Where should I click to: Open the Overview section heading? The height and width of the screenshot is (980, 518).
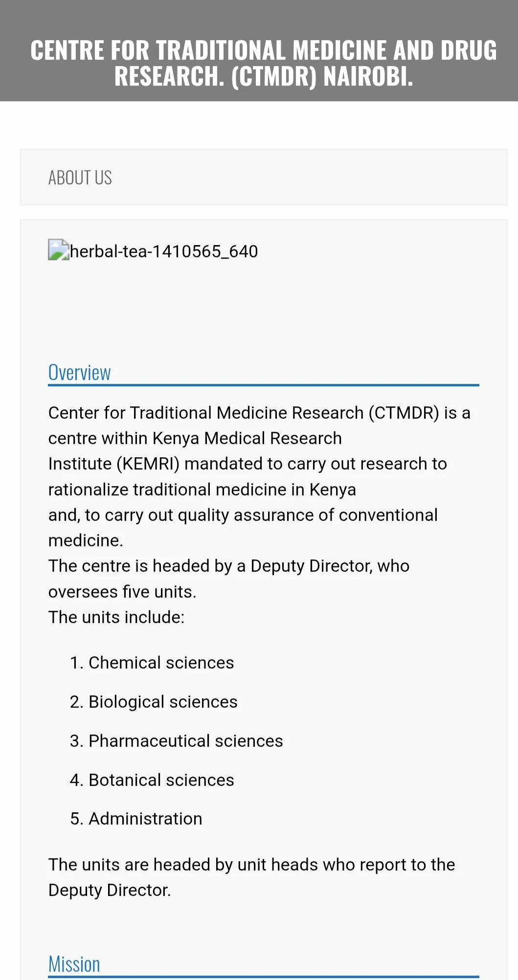pos(79,373)
